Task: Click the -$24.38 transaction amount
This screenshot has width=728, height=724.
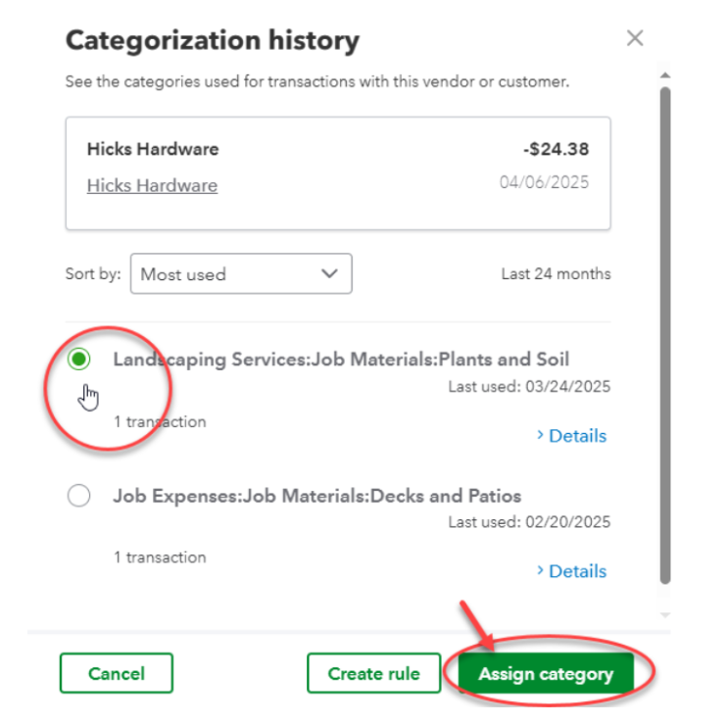Action: [556, 150]
